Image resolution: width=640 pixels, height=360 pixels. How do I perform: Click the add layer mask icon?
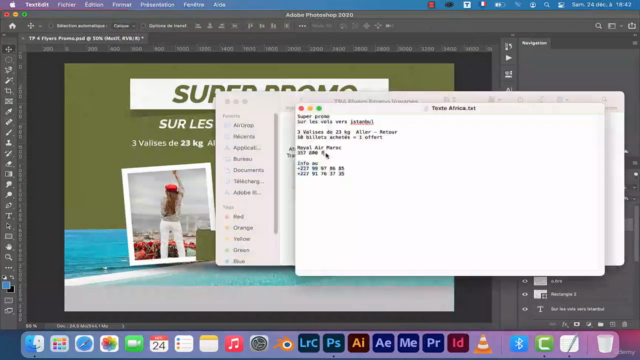(x=577, y=324)
